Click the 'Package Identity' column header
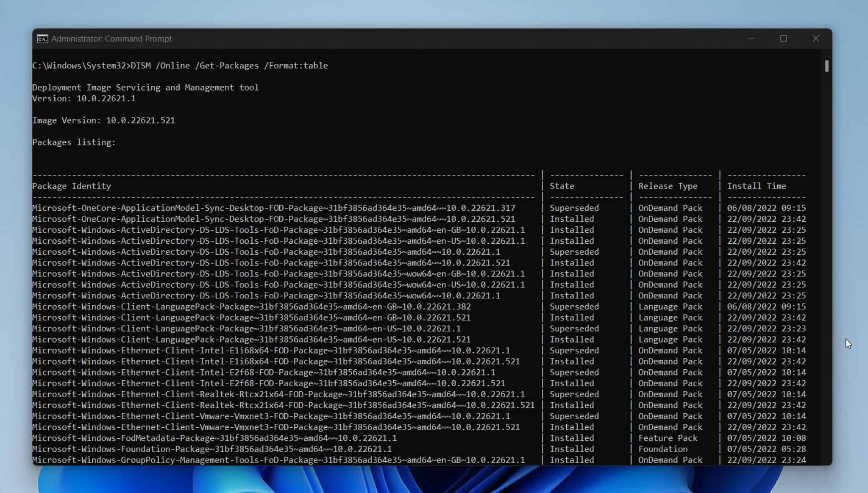868x493 pixels. pyautogui.click(x=72, y=186)
